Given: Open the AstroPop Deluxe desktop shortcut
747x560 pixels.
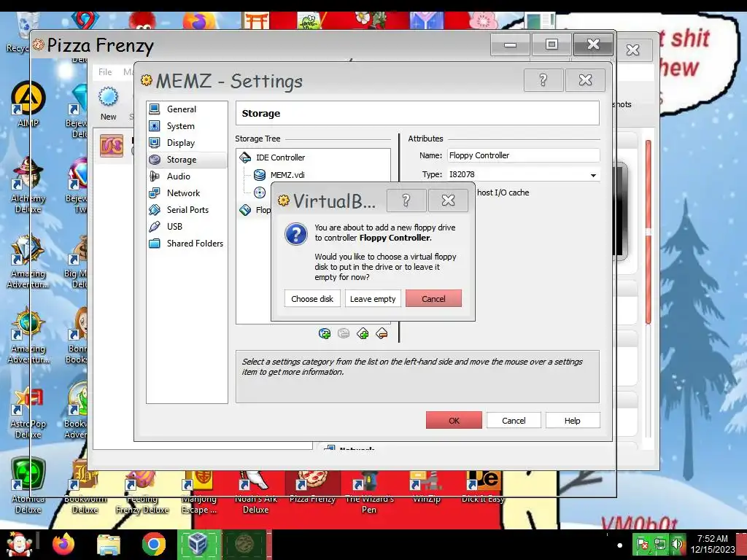Looking at the screenshot, I should [28, 411].
